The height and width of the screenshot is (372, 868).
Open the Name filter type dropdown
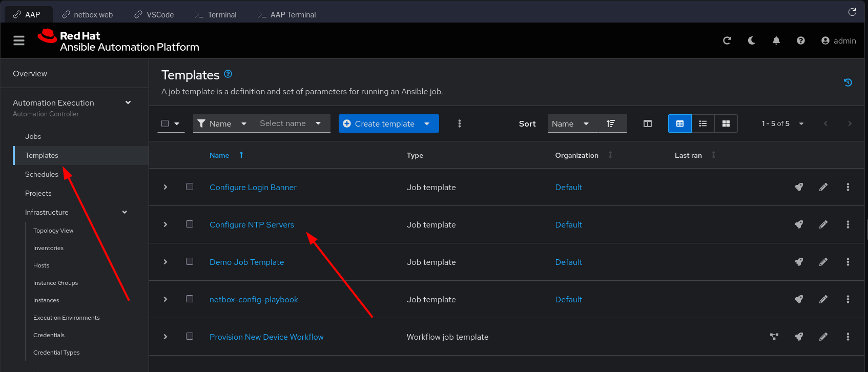223,123
